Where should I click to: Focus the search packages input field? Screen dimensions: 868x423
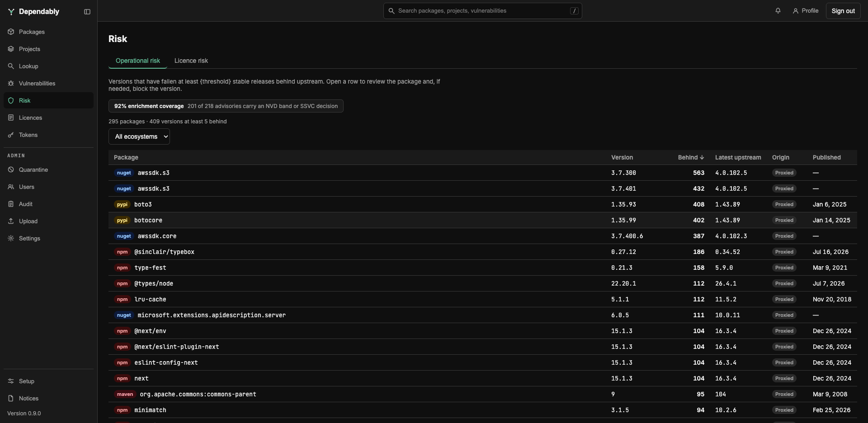482,11
